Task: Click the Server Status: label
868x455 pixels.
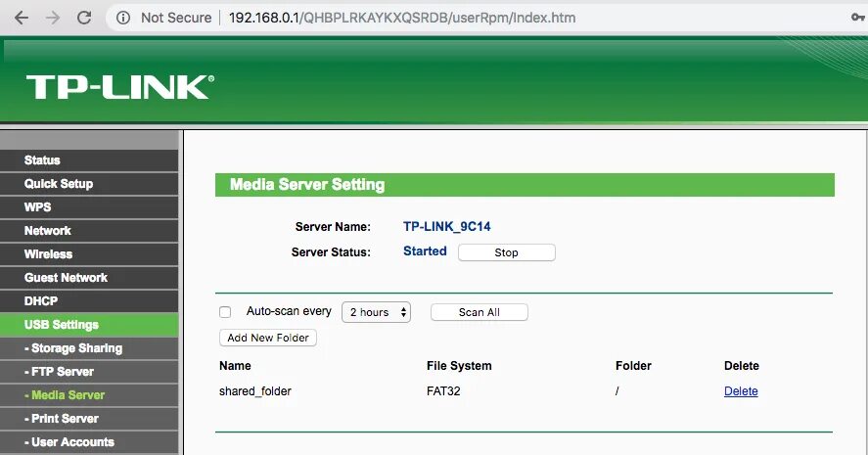Action: 331,252
